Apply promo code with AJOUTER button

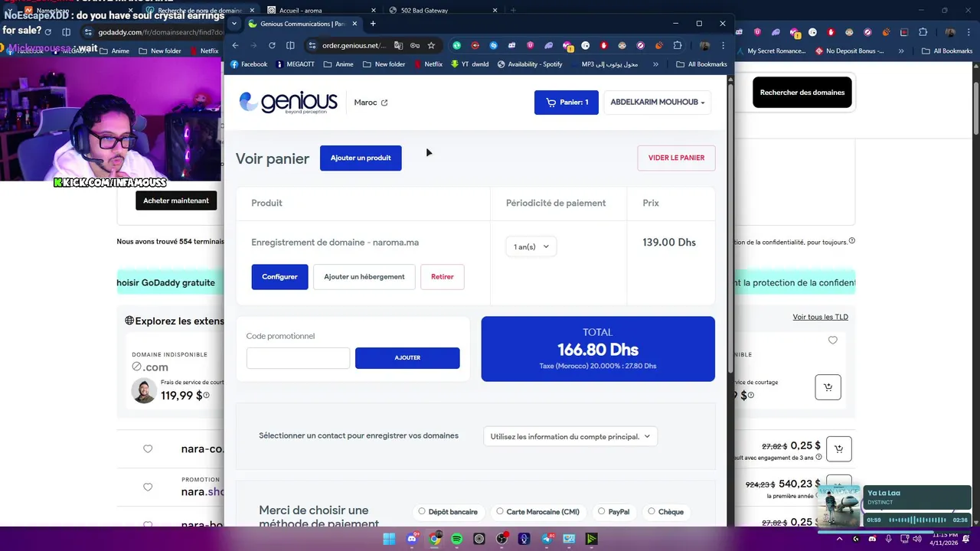(x=407, y=357)
